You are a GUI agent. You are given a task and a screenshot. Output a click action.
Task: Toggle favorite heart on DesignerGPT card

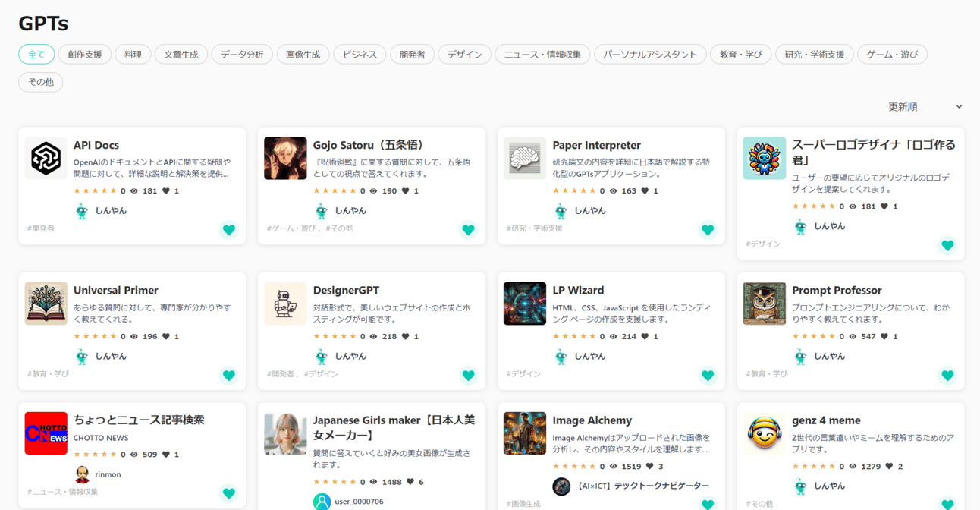click(468, 375)
